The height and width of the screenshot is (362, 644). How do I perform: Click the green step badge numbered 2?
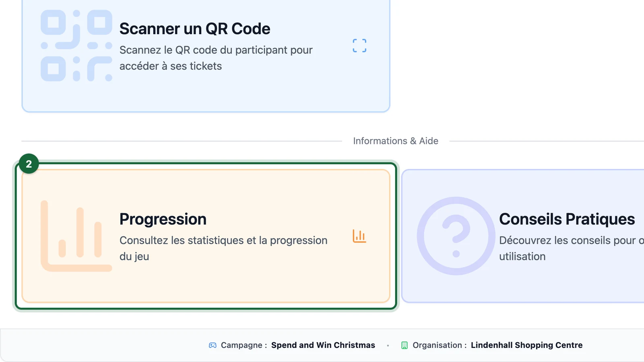[x=29, y=164]
